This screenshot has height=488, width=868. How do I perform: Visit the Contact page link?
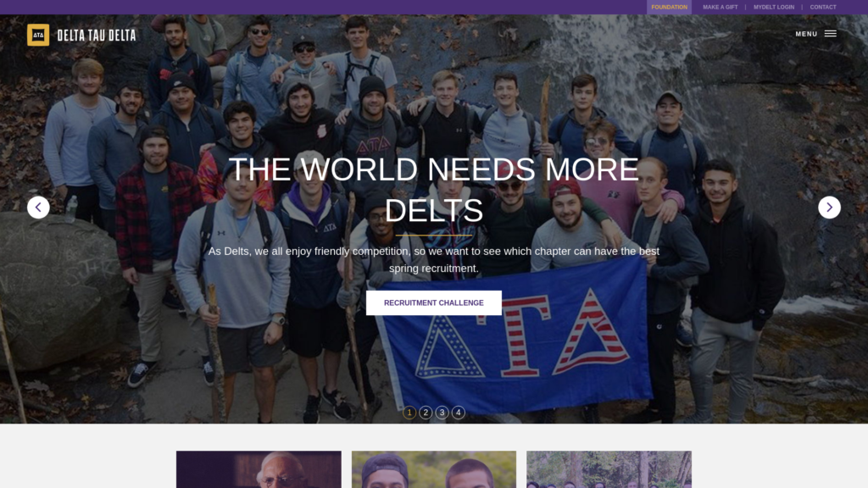coord(822,7)
